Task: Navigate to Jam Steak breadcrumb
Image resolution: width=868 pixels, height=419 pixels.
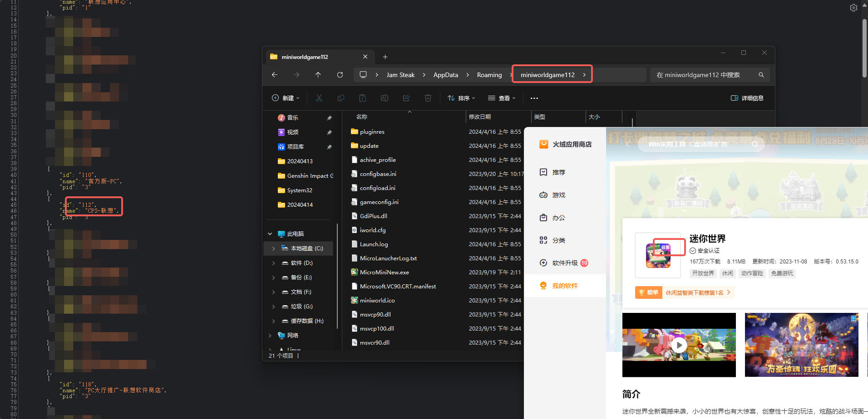Action: [x=400, y=75]
